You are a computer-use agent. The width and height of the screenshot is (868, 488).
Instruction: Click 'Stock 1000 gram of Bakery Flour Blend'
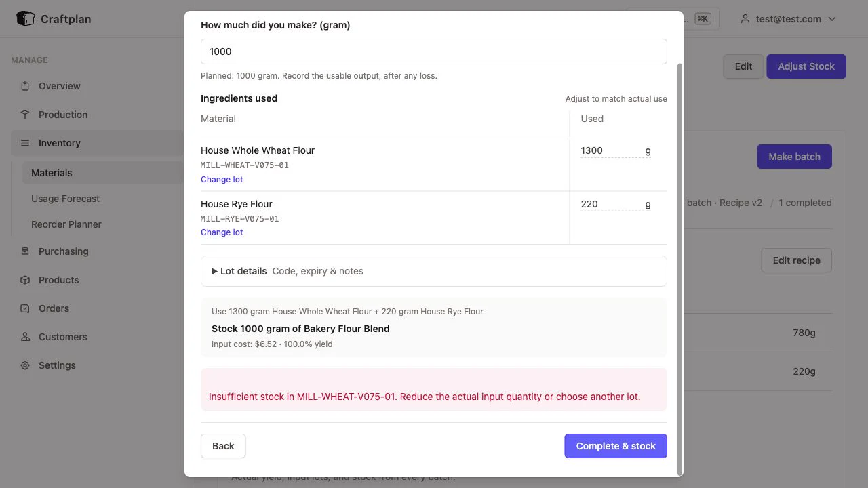pyautogui.click(x=300, y=329)
